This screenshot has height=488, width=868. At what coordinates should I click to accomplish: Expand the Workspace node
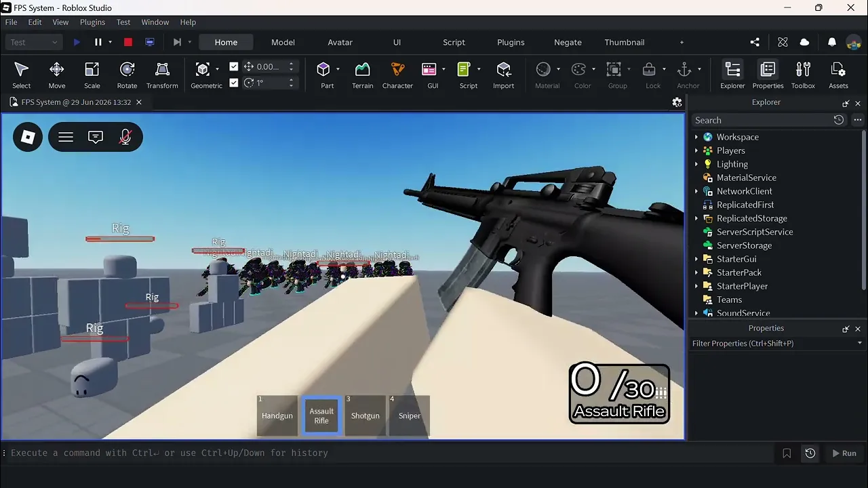696,137
